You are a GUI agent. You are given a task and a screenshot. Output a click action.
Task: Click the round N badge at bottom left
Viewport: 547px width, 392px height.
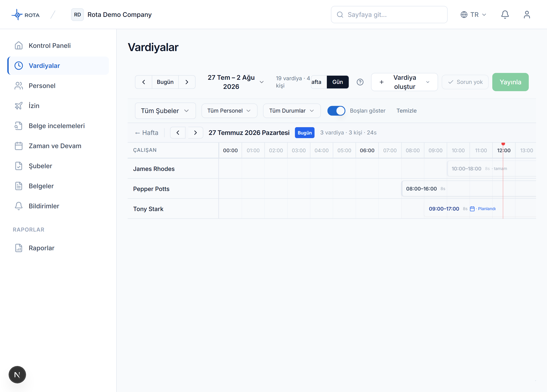(17, 375)
